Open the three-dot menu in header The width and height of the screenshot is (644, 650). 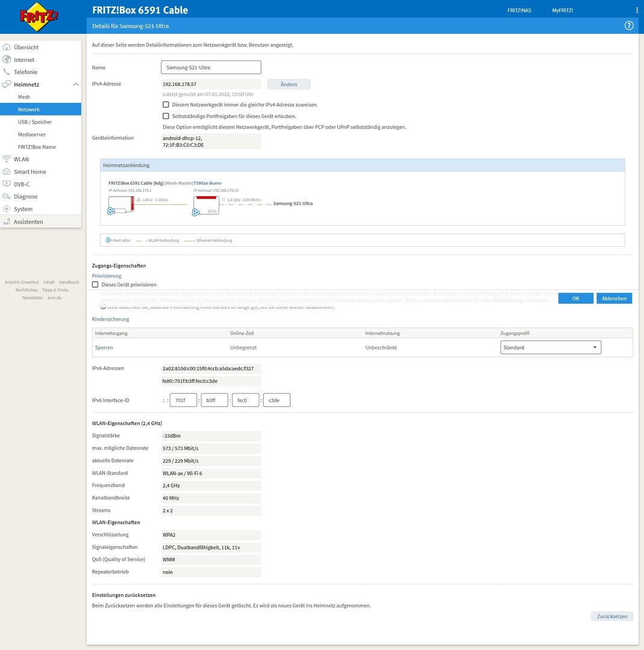[x=637, y=10]
